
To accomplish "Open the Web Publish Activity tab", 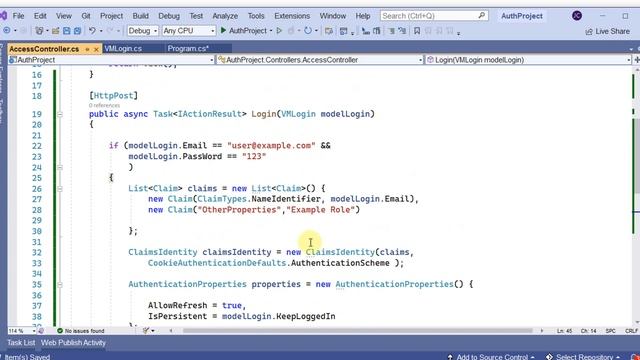I will tap(73, 343).
